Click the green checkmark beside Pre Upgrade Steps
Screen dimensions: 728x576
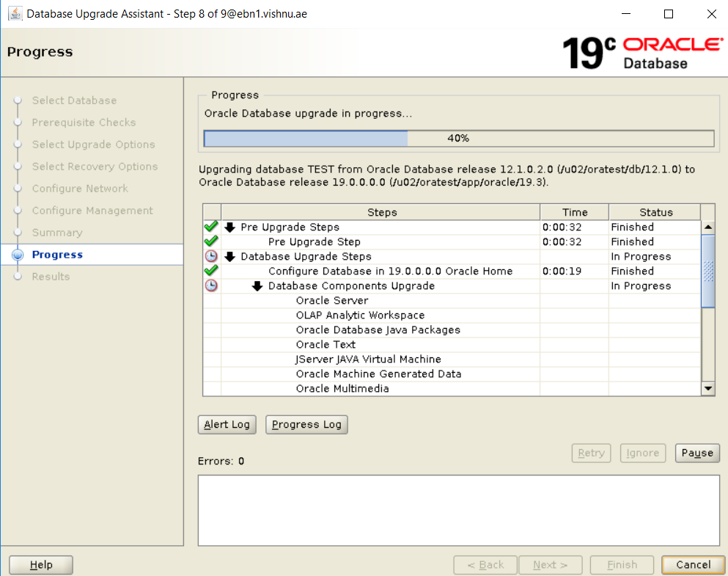click(x=211, y=227)
